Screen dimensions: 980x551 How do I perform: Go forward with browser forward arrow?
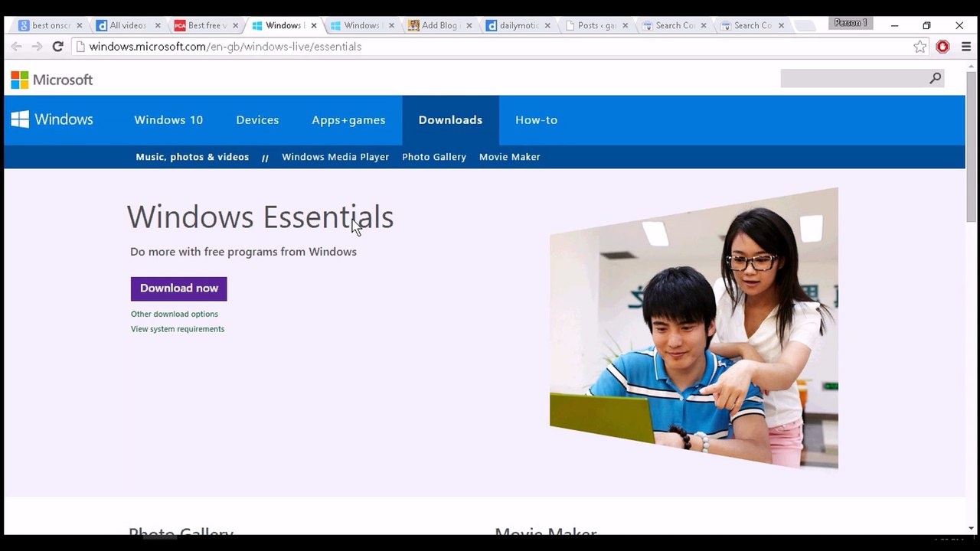click(x=37, y=47)
